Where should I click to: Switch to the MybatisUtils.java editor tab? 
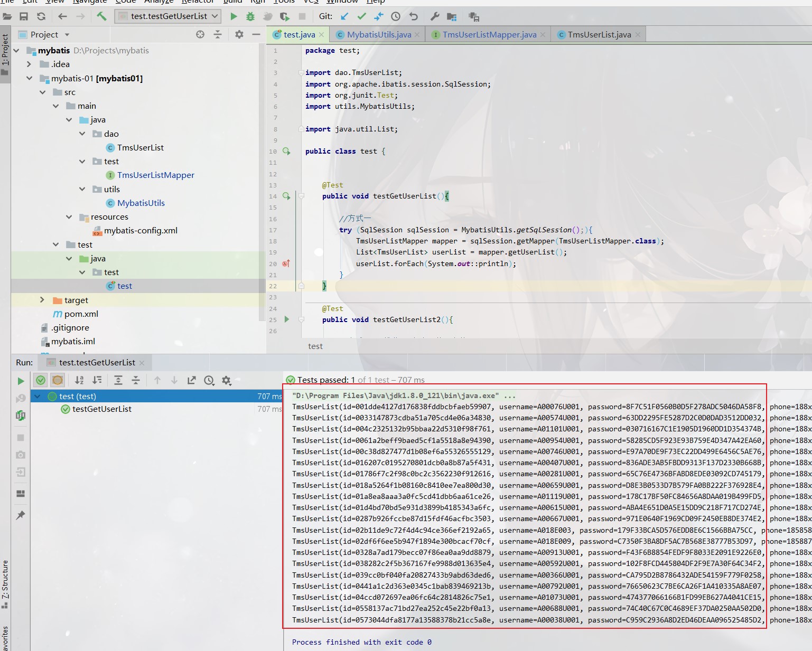click(379, 35)
